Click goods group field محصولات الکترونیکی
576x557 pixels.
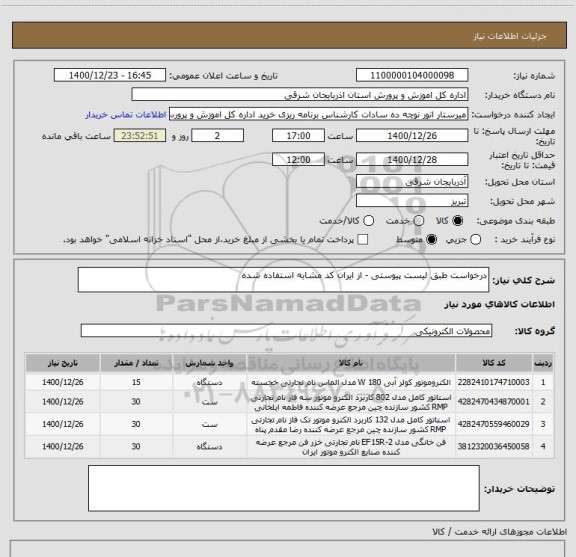click(x=286, y=331)
